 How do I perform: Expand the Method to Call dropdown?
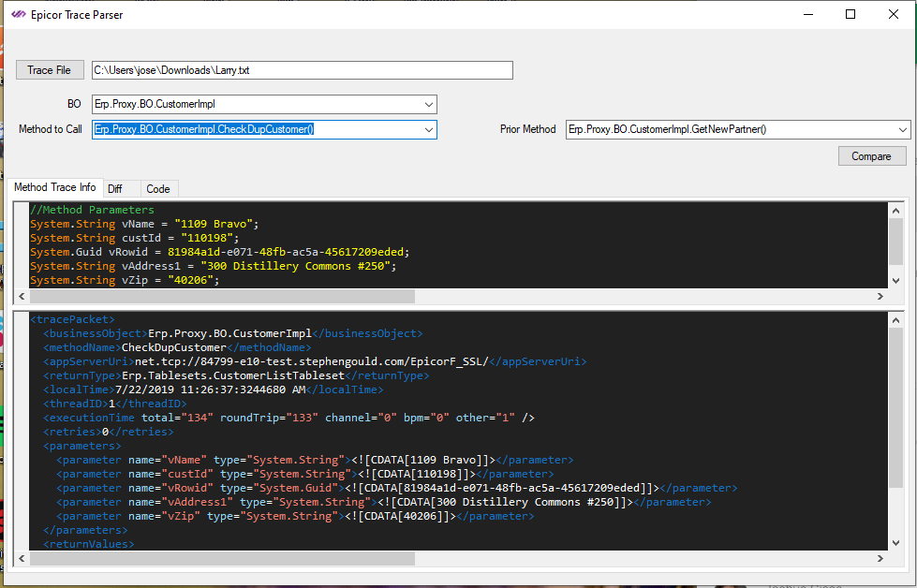click(x=430, y=129)
